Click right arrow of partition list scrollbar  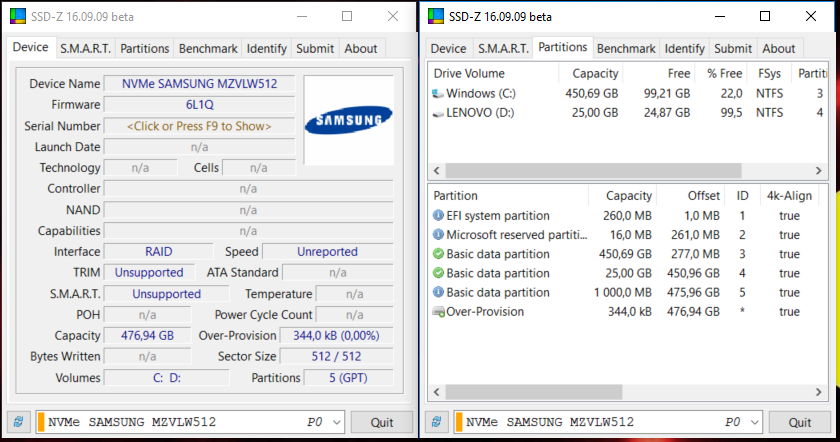coord(819,392)
